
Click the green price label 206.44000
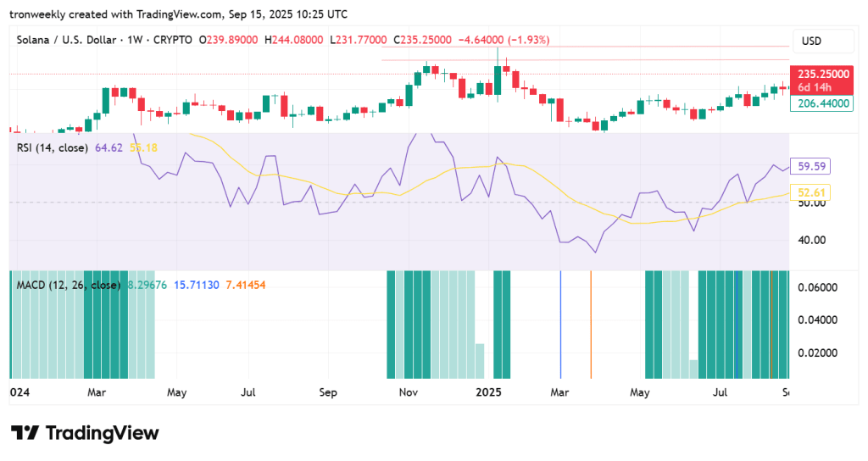coord(822,103)
